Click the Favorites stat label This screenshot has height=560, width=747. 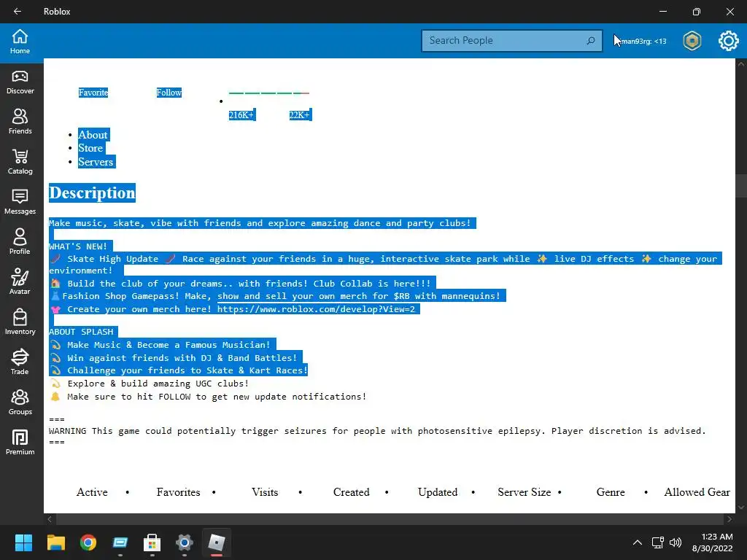pos(178,492)
